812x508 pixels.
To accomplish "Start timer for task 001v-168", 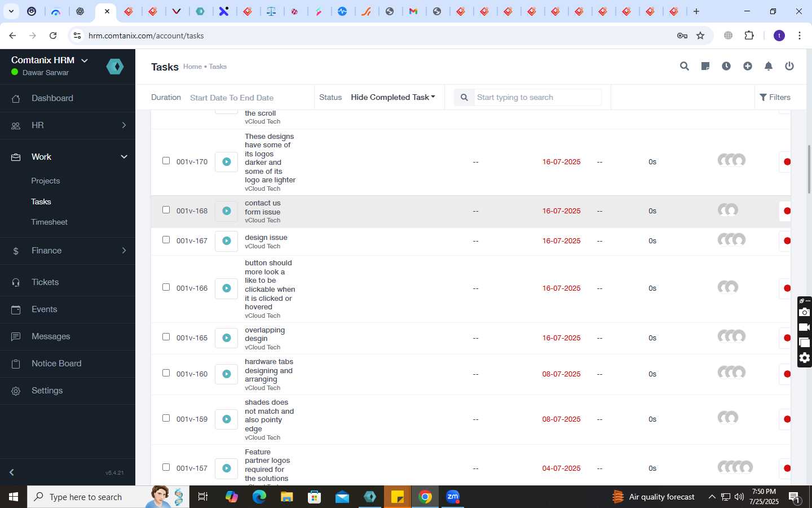I will (227, 211).
